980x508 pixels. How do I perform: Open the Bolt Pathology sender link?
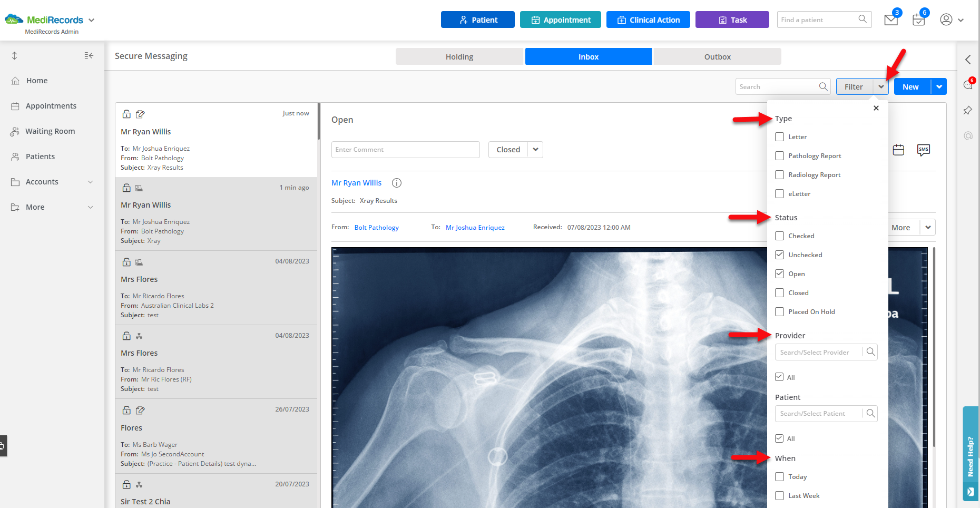point(377,228)
